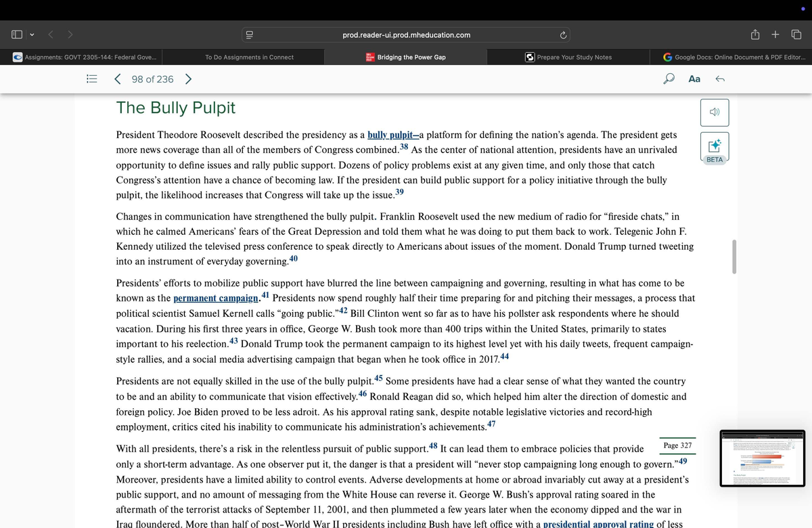This screenshot has width=812, height=528.
Task: Open the bully pulpit glossary term
Action: 394,134
